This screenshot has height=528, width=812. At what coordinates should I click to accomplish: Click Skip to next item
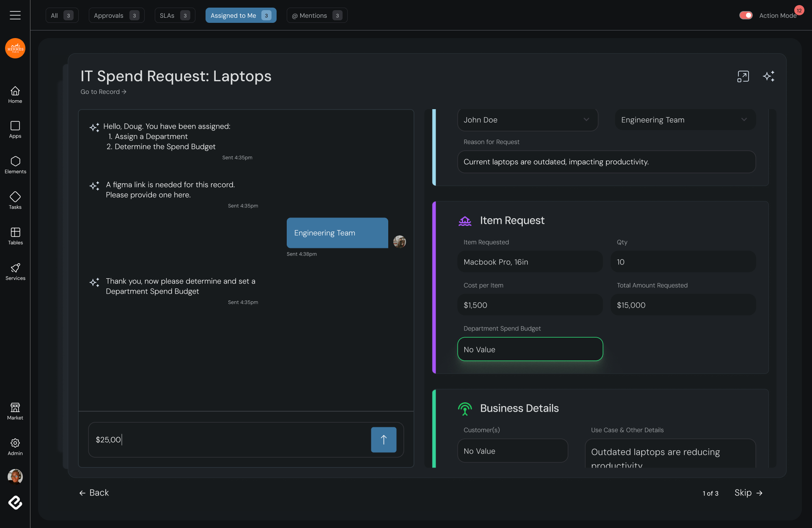[x=748, y=493]
